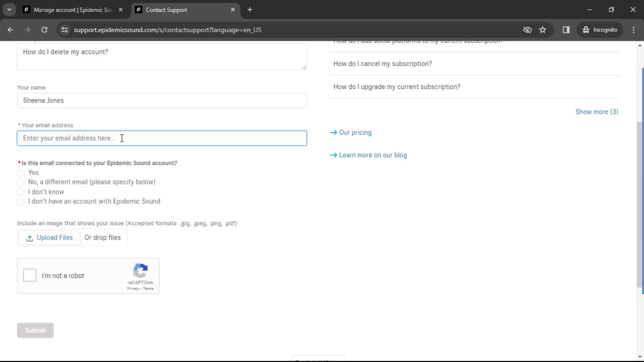Click the back navigation arrow icon
The width and height of the screenshot is (644, 362).
[11, 29]
